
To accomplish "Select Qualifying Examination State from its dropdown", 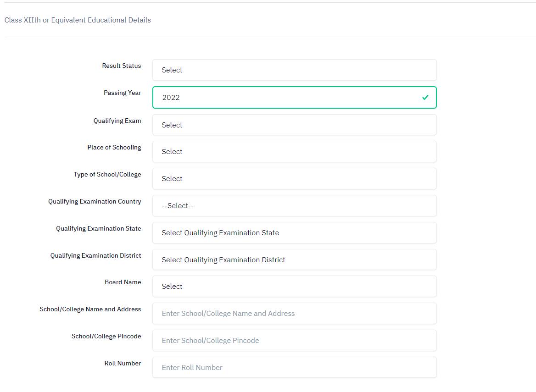I will pos(294,232).
